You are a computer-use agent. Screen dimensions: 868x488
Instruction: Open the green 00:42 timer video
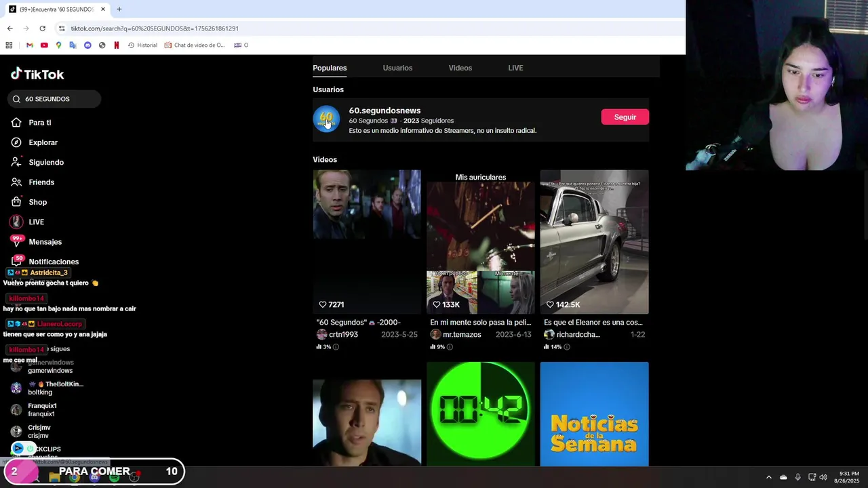481,413
